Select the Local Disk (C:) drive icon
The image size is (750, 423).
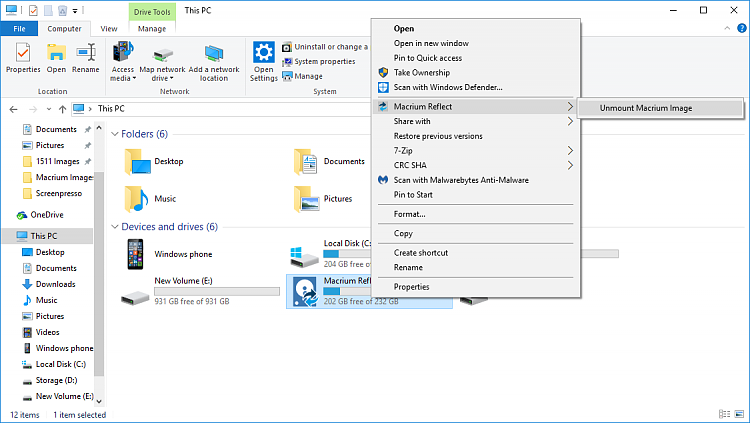(304, 257)
